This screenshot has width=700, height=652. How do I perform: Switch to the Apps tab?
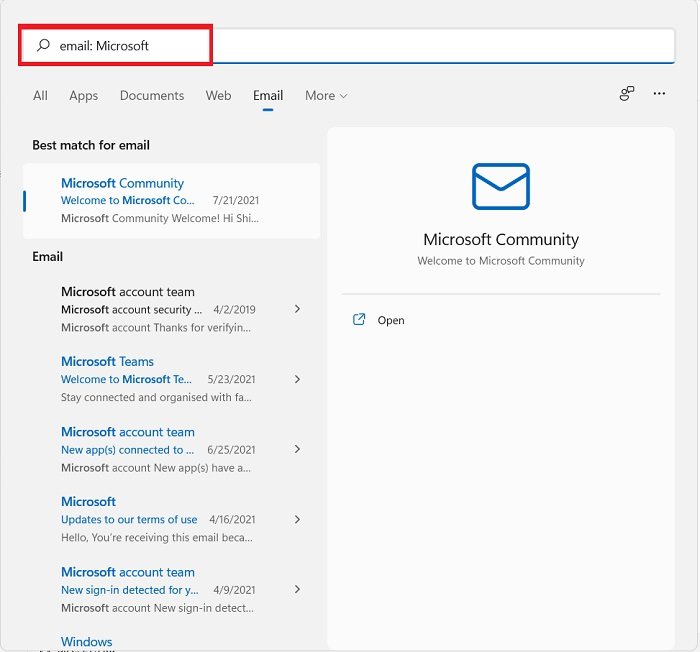(83, 96)
